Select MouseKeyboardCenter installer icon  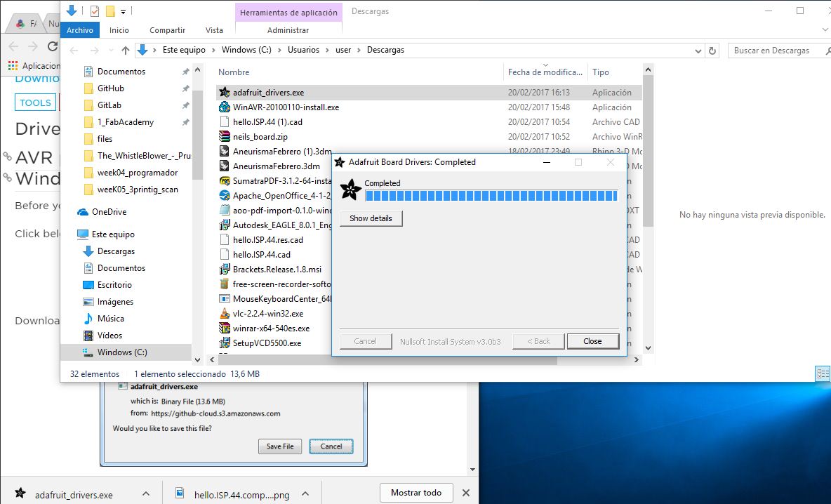click(225, 299)
